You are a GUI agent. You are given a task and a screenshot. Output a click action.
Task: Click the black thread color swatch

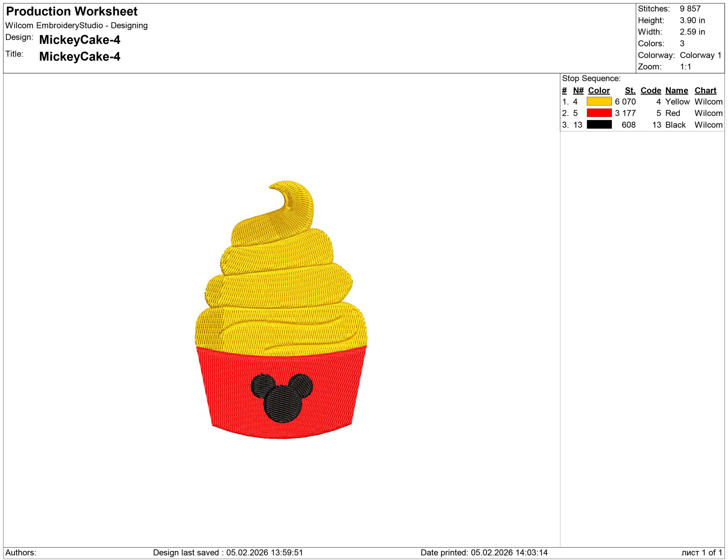pyautogui.click(x=599, y=125)
